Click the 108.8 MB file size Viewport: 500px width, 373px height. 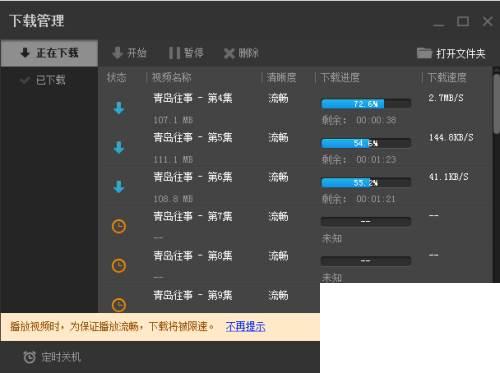pos(173,199)
